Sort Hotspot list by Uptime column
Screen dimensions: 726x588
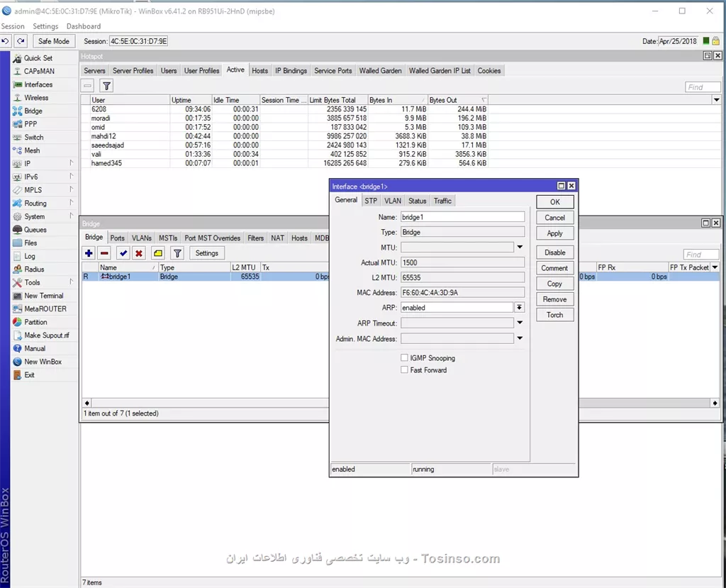coord(191,100)
